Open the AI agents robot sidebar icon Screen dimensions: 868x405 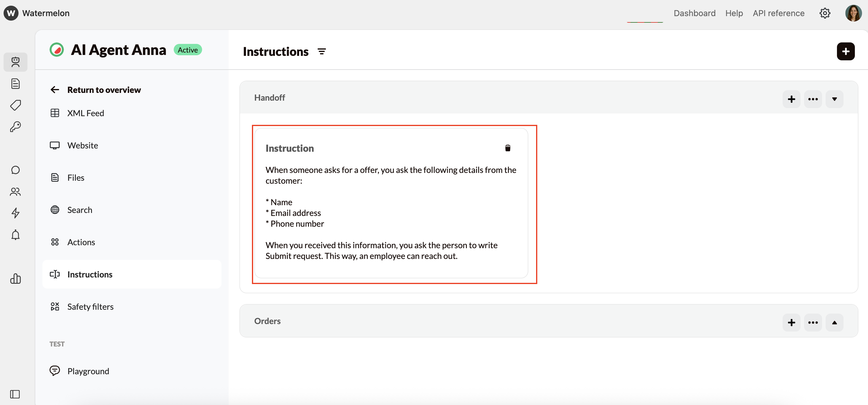pos(16,62)
